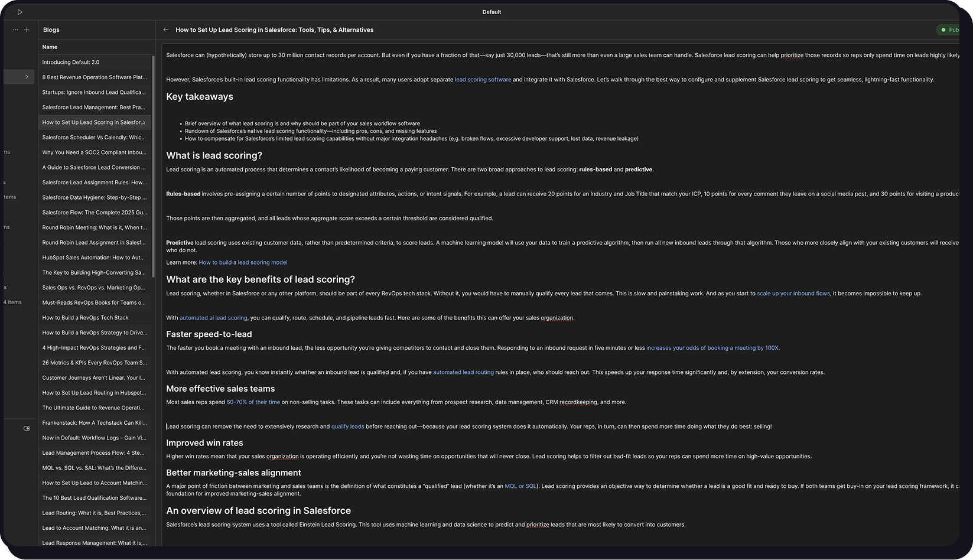Image resolution: width=973 pixels, height=560 pixels.
Task: Go back using the left arrow icon
Action: tap(166, 30)
